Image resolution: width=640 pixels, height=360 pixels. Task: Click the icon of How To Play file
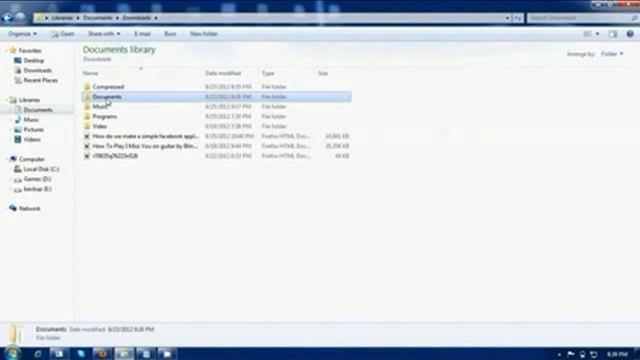pos(87,146)
